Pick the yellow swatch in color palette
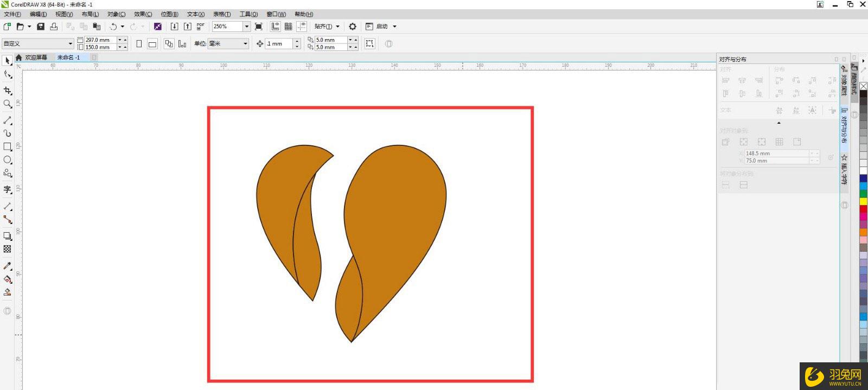The height and width of the screenshot is (390, 868). pyautogui.click(x=863, y=202)
